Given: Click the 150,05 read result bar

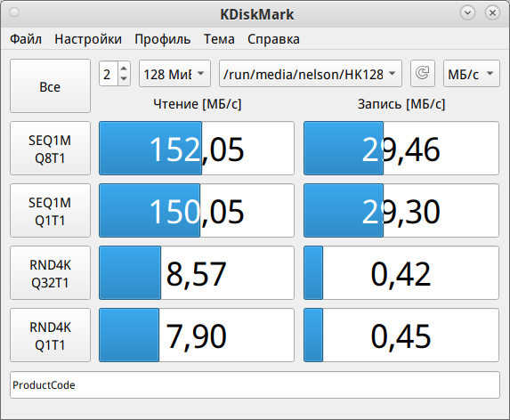Looking at the screenshot, I should (197, 210).
